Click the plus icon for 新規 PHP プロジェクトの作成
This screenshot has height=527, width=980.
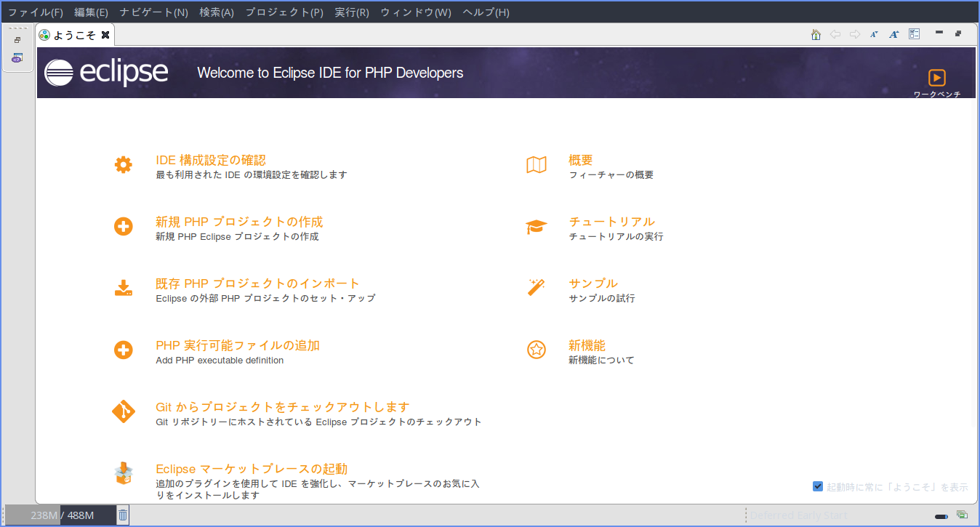coord(124,227)
